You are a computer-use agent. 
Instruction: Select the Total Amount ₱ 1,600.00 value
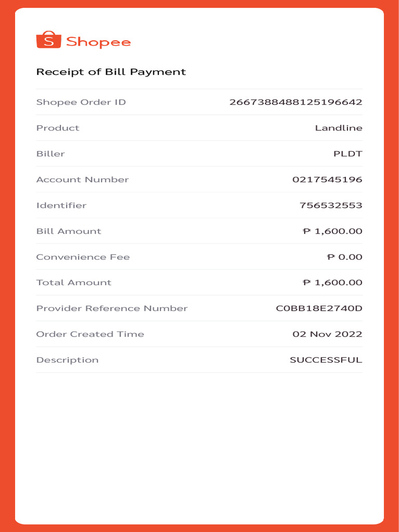tap(332, 282)
